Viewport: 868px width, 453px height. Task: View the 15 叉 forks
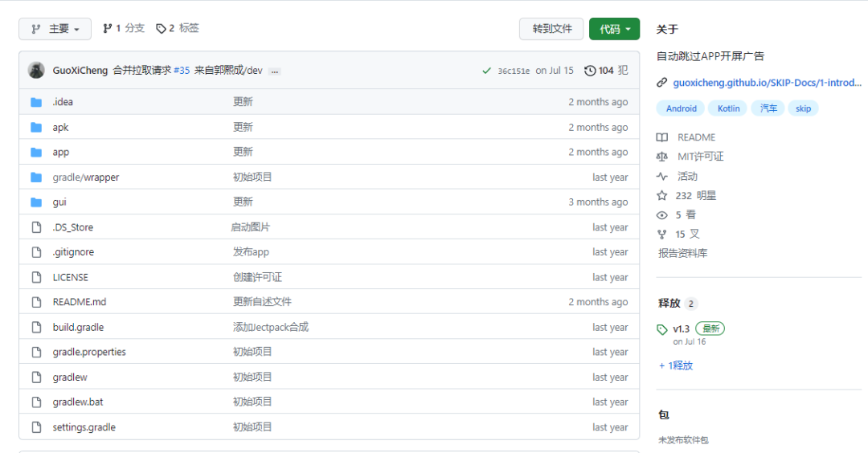coord(678,234)
